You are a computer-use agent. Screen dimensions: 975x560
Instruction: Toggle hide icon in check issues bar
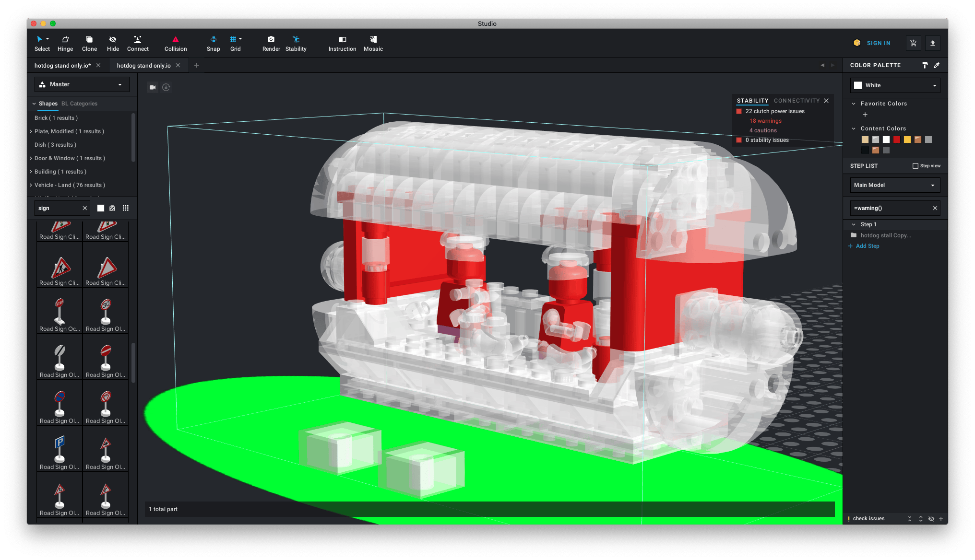(931, 519)
